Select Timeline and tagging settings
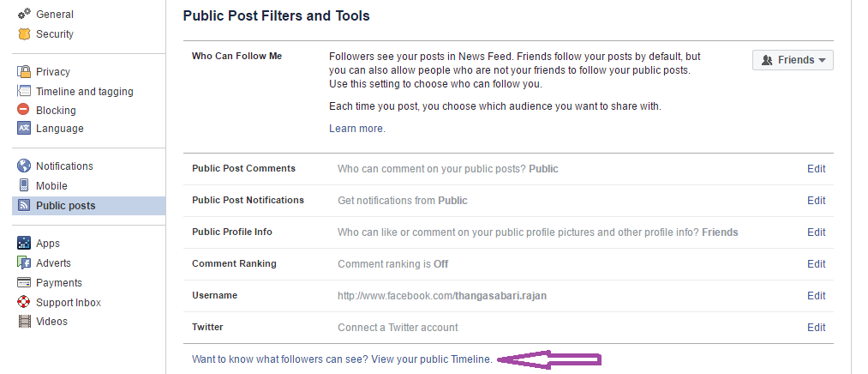868x374 pixels. [x=85, y=92]
